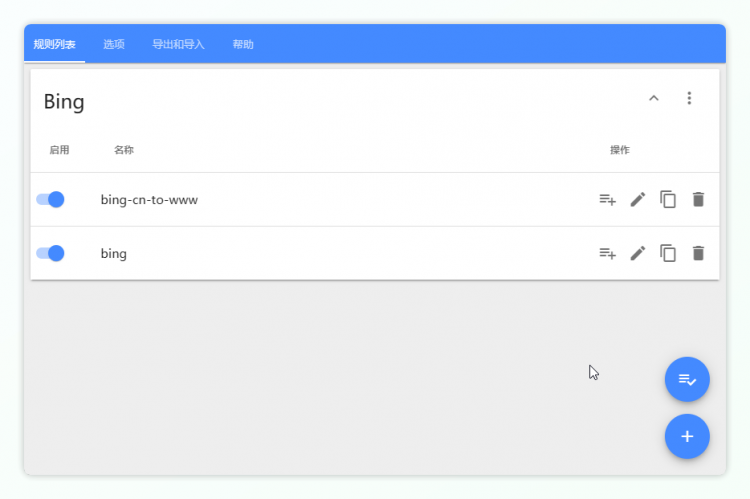Clone the bing rule
Viewport: 750px width, 499px height.
(668, 253)
